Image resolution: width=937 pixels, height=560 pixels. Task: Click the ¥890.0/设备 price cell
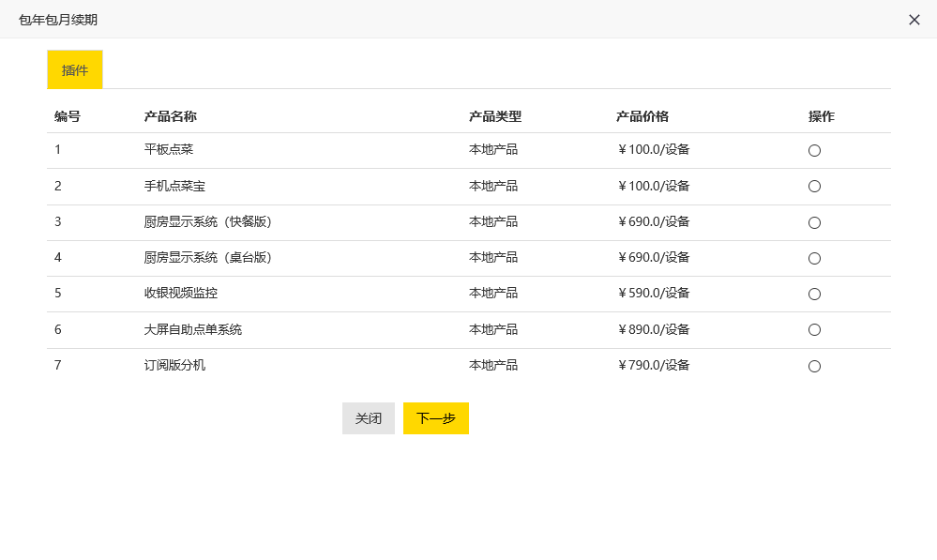click(x=653, y=329)
